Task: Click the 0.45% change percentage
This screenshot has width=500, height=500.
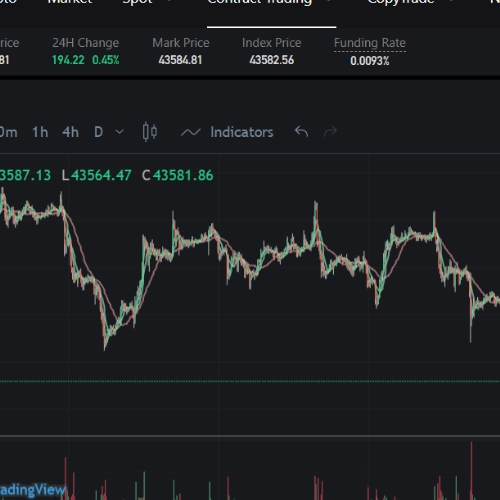Action: 106,60
